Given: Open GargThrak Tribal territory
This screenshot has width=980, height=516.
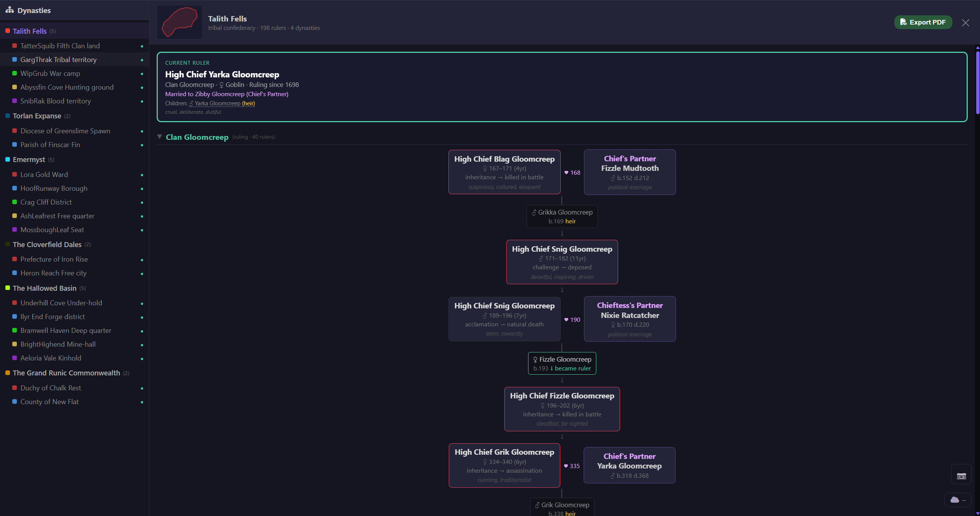Looking at the screenshot, I should click(x=74, y=59).
